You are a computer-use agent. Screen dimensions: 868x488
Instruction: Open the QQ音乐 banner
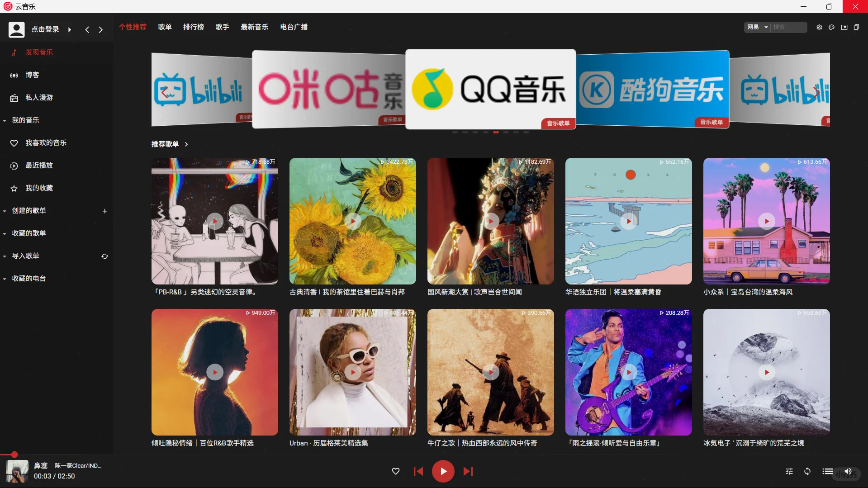coord(491,90)
